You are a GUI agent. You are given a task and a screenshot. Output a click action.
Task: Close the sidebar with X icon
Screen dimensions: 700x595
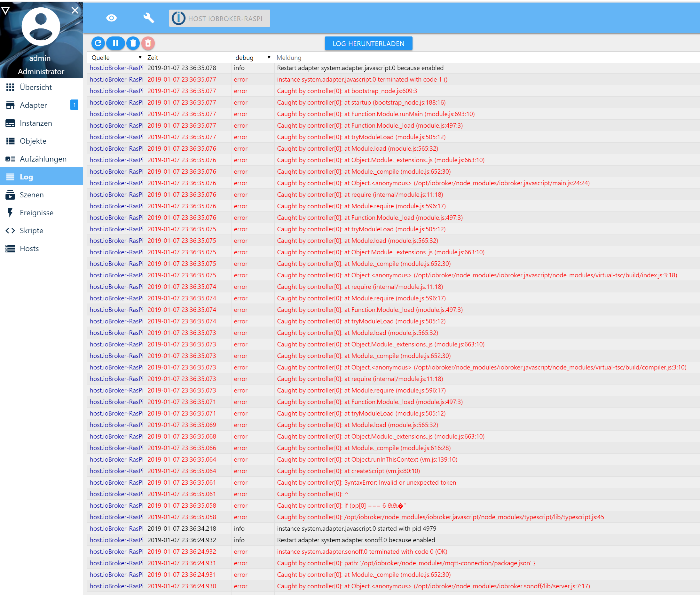tap(75, 11)
